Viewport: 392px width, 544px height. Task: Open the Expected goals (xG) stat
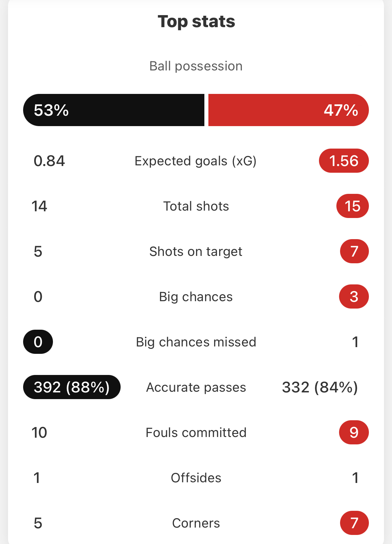coord(196,161)
